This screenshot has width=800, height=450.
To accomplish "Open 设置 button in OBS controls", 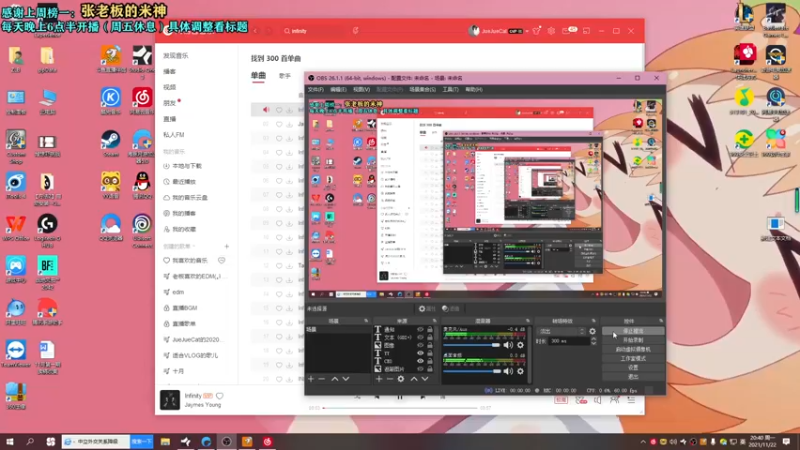I will click(633, 367).
